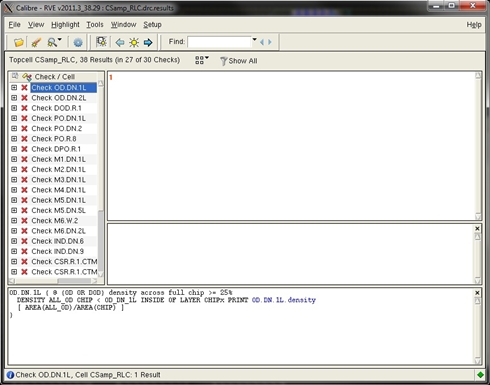
Task: Close the middle detail pane with X
Action: tap(477, 229)
